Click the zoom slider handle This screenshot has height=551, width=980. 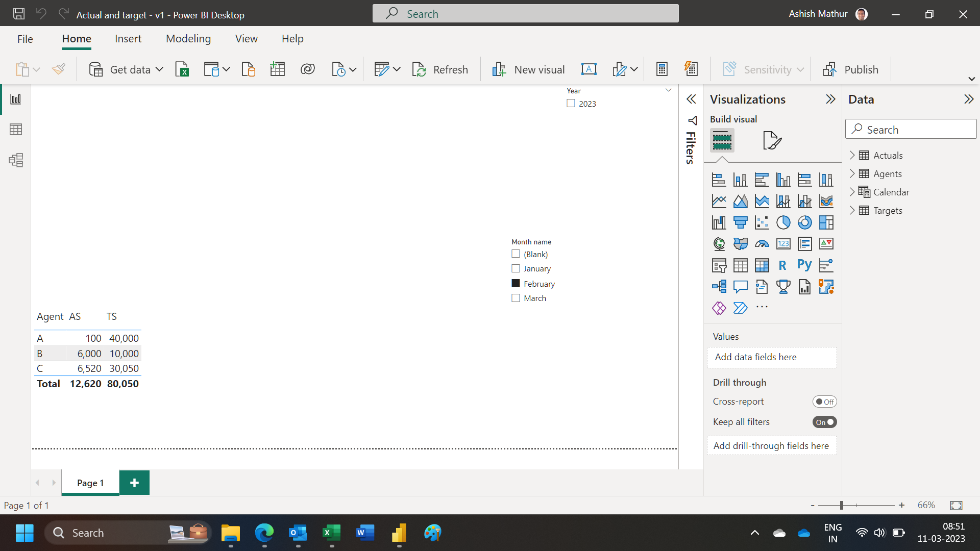click(841, 505)
